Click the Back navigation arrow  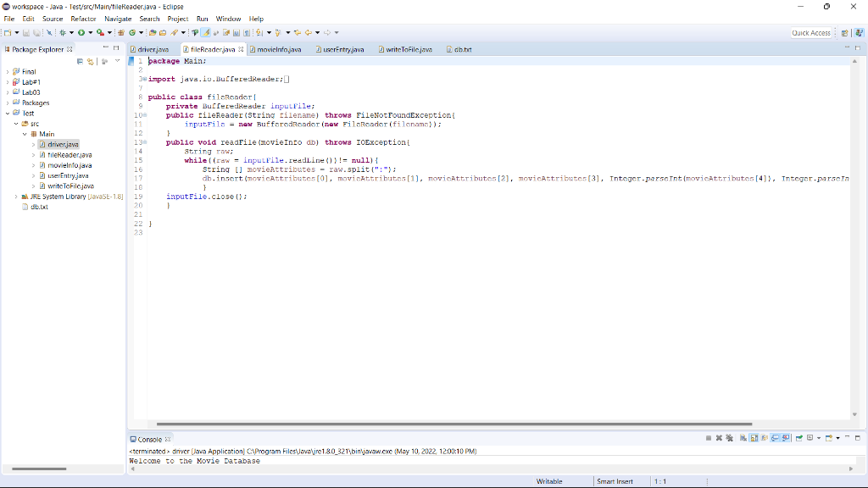click(309, 33)
